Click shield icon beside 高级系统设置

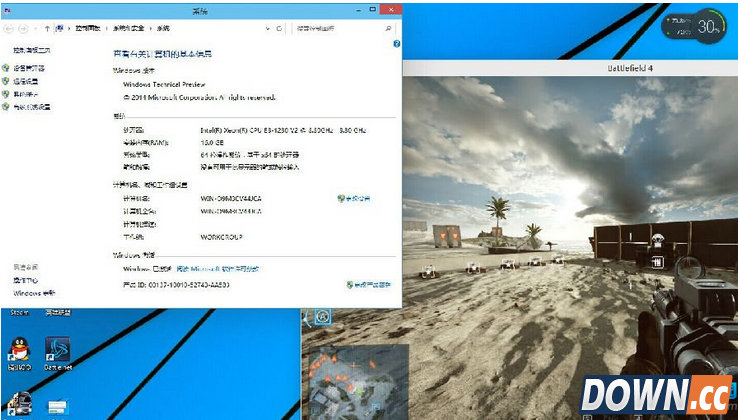tap(6, 107)
